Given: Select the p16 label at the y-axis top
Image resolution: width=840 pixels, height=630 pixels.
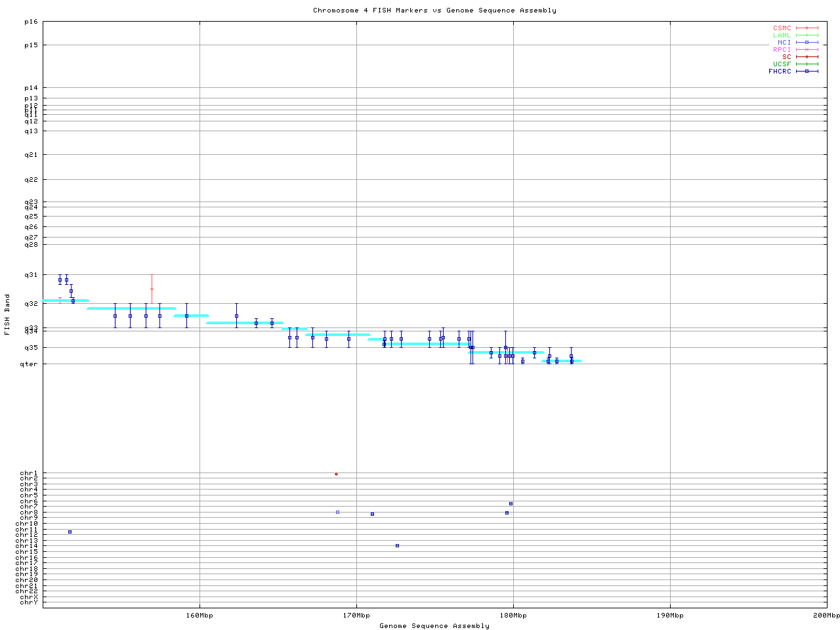Looking at the screenshot, I should pos(31,22).
